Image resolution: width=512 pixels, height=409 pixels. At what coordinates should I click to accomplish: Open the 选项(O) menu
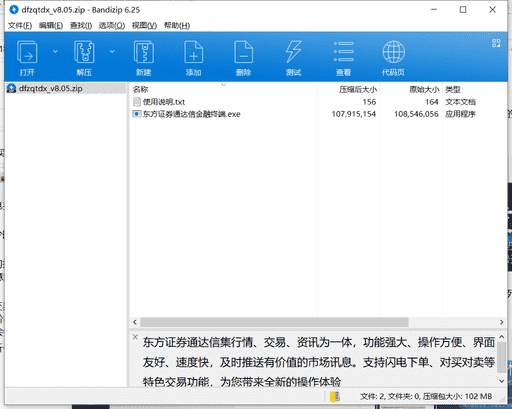112,26
